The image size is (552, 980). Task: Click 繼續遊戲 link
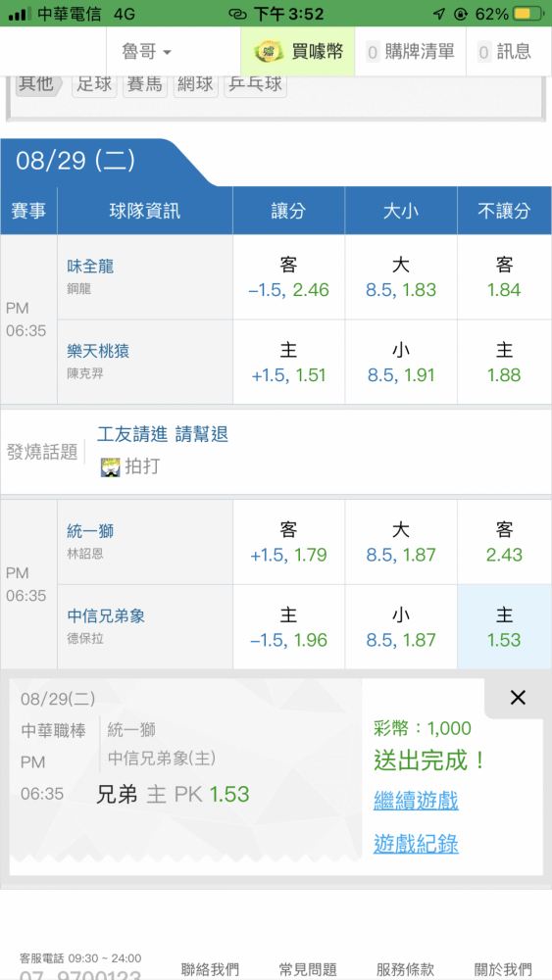[416, 800]
